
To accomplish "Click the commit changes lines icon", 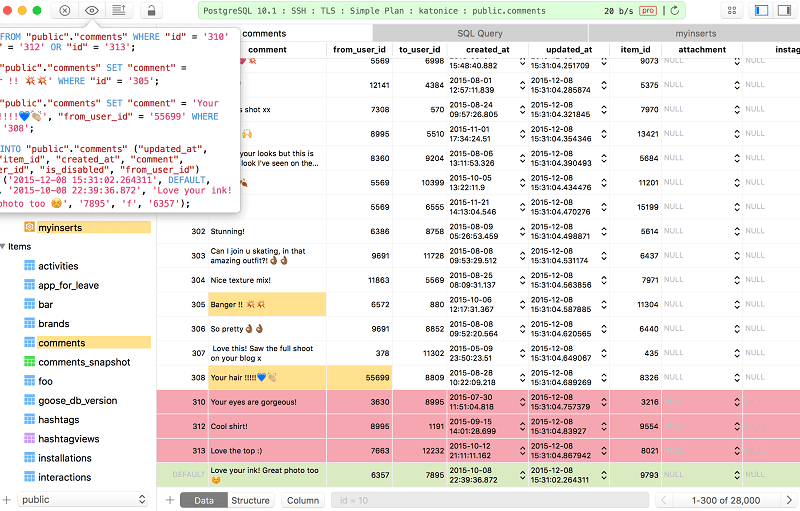I will tap(119, 10).
